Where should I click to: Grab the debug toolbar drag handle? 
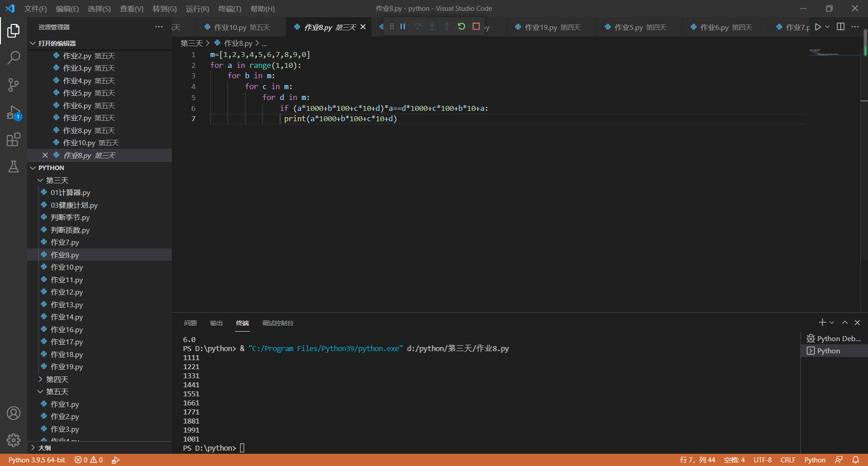pyautogui.click(x=392, y=26)
